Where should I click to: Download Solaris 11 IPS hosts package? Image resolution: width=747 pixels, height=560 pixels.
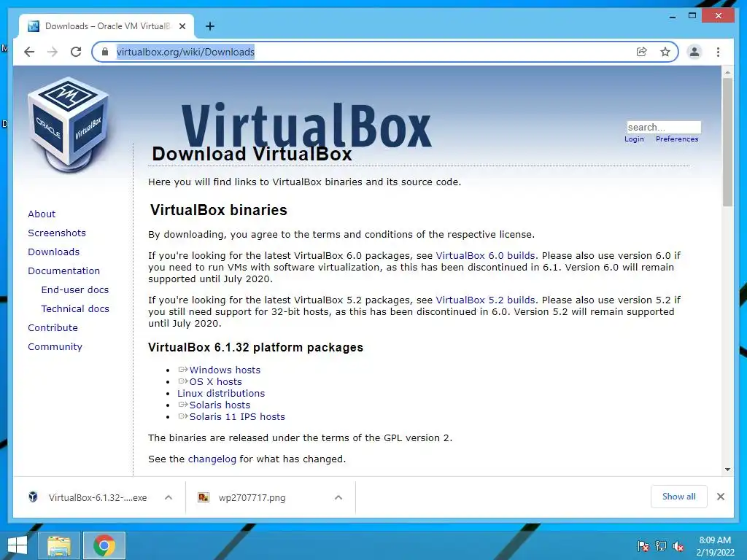coord(237,416)
